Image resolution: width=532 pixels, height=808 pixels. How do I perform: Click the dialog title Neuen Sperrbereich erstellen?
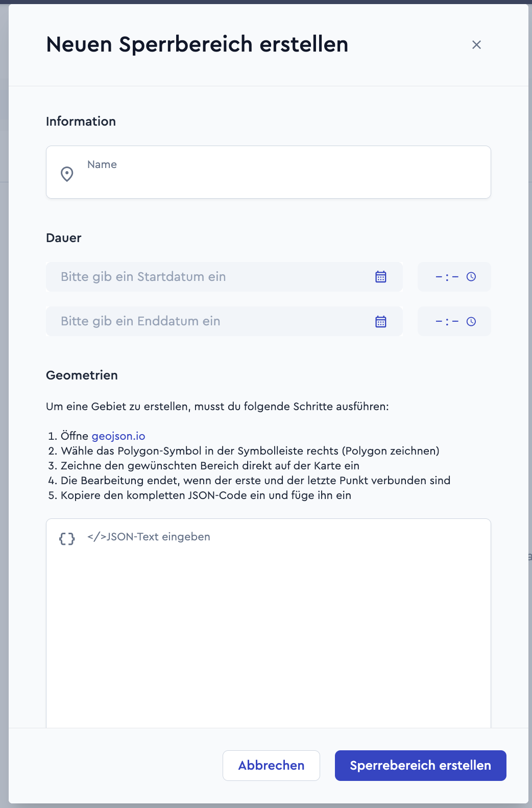[197, 44]
